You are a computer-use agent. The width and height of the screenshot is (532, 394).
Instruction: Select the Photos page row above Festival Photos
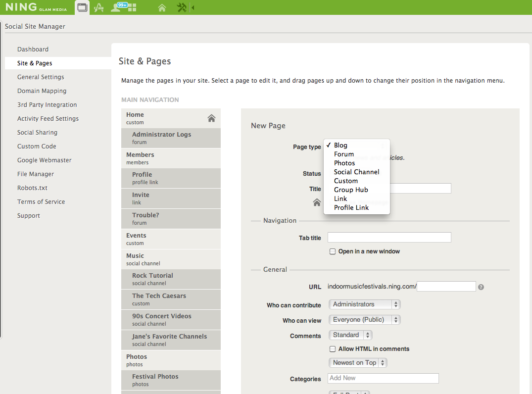[x=171, y=360]
